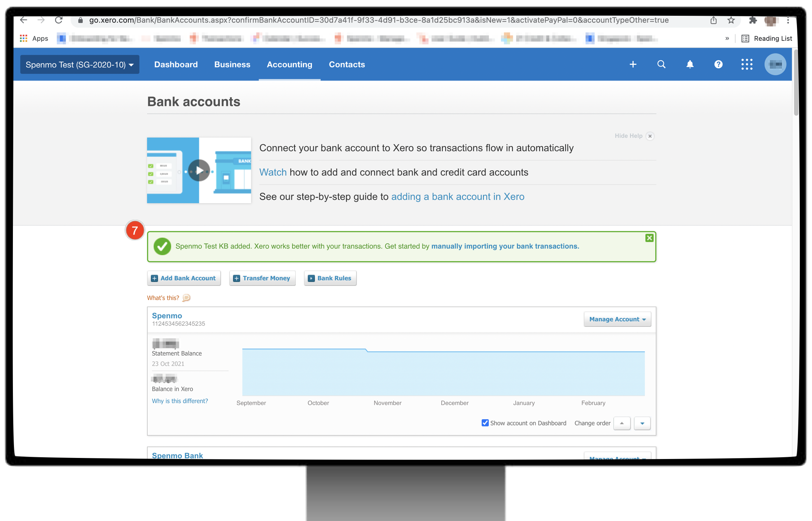Click Transfer Money button
Screen dimensions: 812x521
(x=262, y=278)
